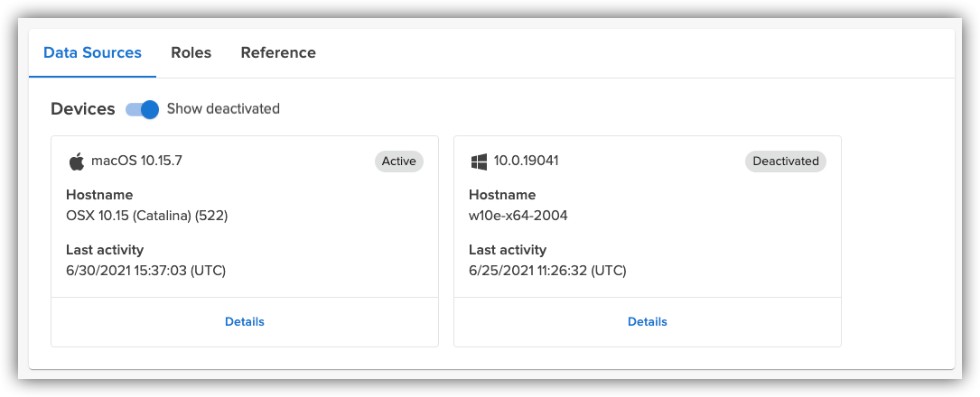Click the Show deactivated label text
980x397 pixels.
pos(223,109)
